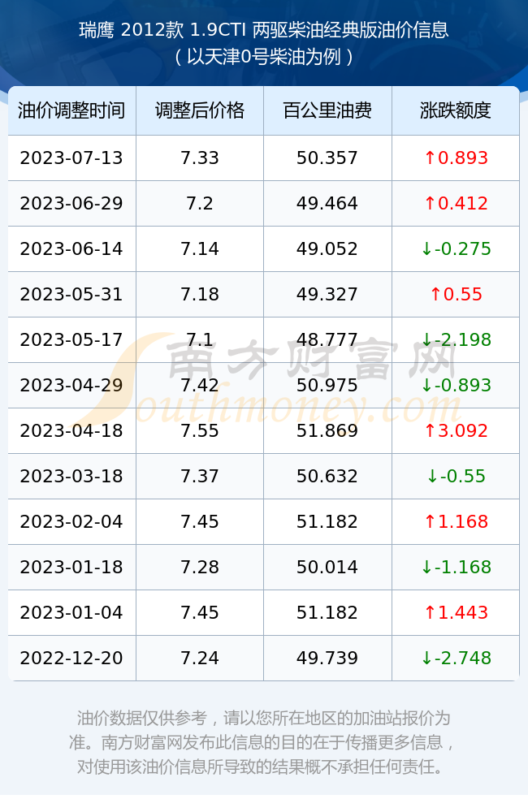Click the red ↑1.443 change value
The image size is (528, 812).
[456, 612]
